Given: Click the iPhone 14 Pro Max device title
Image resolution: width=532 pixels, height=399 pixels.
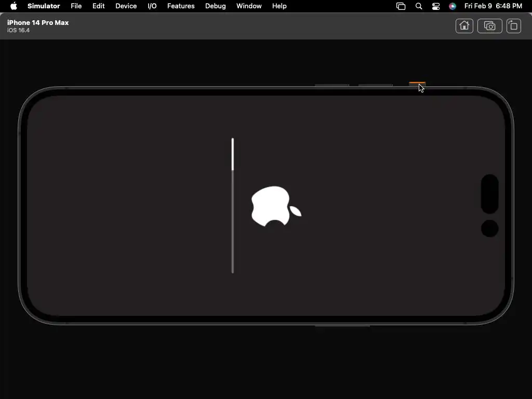Looking at the screenshot, I should (38, 22).
